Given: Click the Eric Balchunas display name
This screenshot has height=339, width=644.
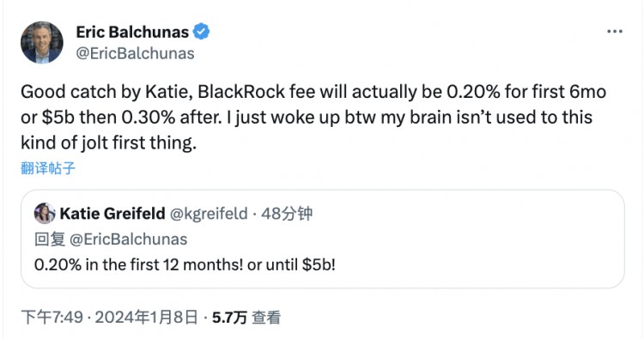Looking at the screenshot, I should pyautogui.click(x=132, y=32).
